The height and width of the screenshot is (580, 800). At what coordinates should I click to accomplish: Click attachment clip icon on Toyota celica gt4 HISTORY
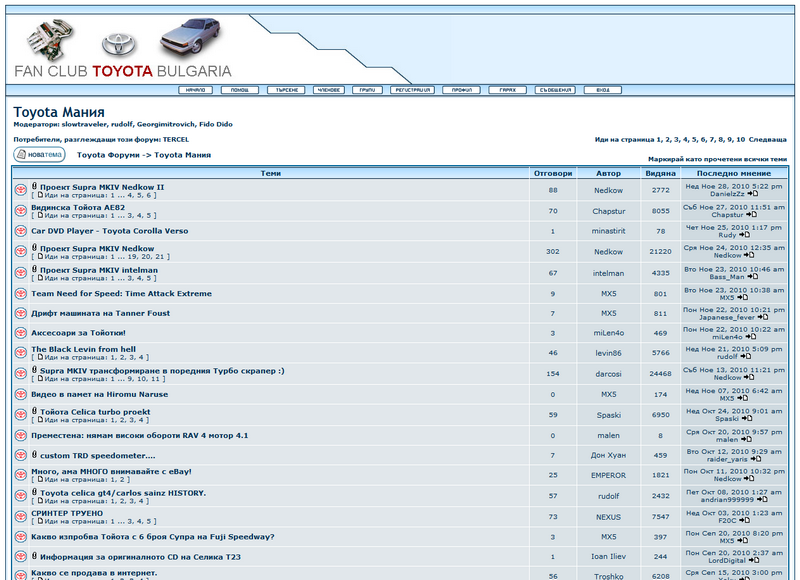click(x=34, y=492)
